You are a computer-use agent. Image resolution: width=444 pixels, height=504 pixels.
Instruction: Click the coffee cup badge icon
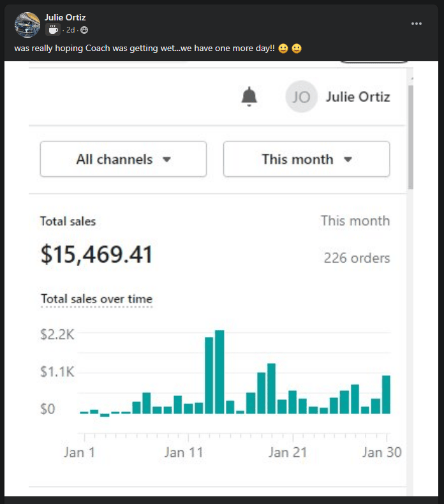(x=54, y=30)
